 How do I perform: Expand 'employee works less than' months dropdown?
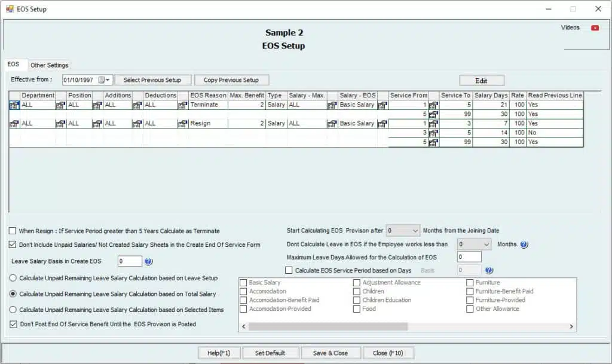pyautogui.click(x=486, y=244)
